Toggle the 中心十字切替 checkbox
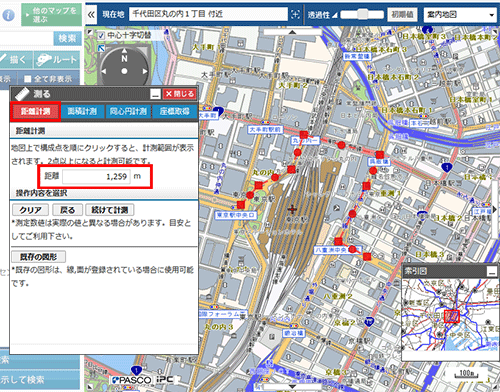The height and width of the screenshot is (392, 500). pyautogui.click(x=101, y=35)
